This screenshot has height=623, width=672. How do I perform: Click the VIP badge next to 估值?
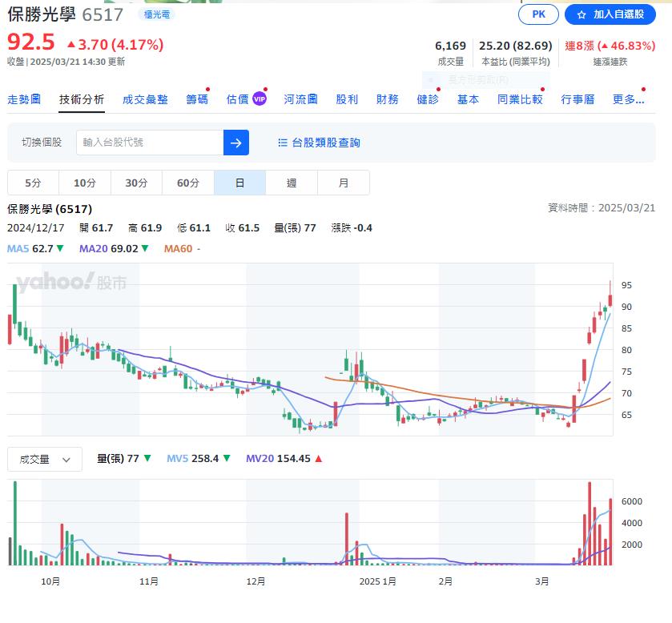pos(259,99)
